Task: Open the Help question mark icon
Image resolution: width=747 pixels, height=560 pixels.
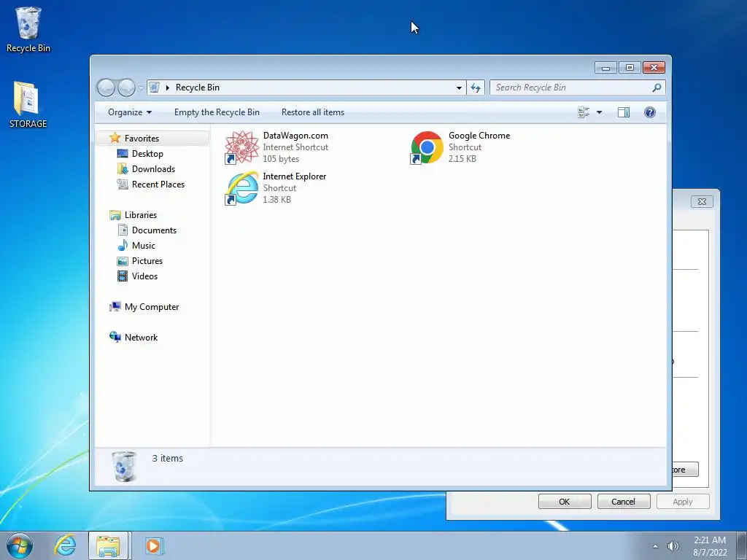Action: [649, 112]
